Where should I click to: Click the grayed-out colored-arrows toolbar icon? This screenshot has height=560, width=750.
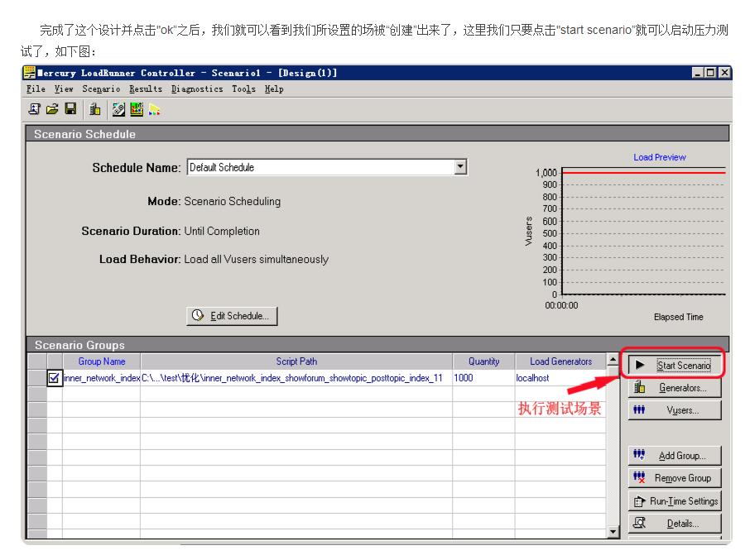pyautogui.click(x=154, y=110)
